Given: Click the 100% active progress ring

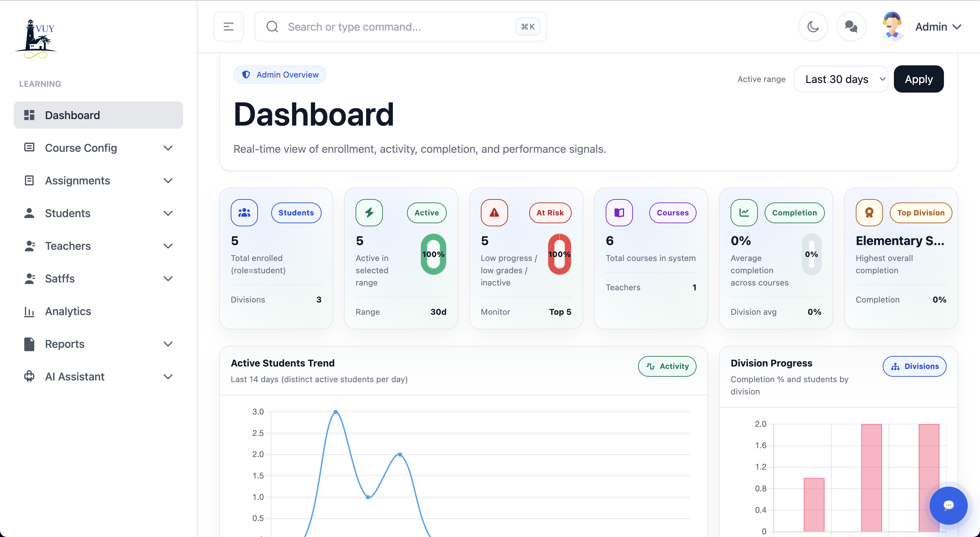Looking at the screenshot, I should [433, 254].
